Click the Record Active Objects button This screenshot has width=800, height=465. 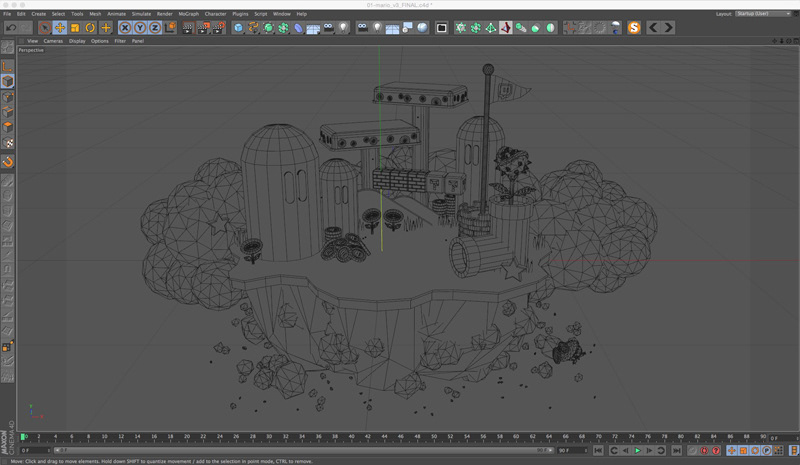click(x=692, y=450)
